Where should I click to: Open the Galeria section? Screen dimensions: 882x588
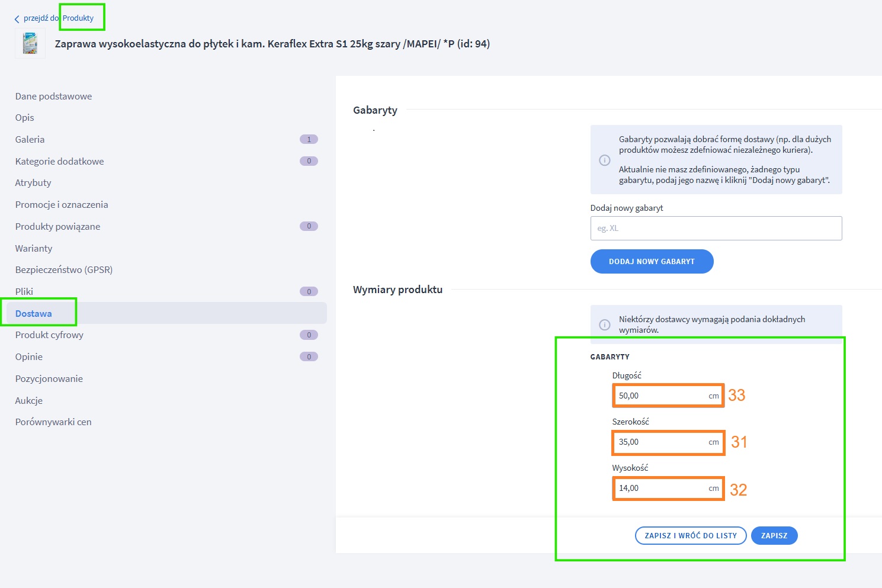click(30, 139)
